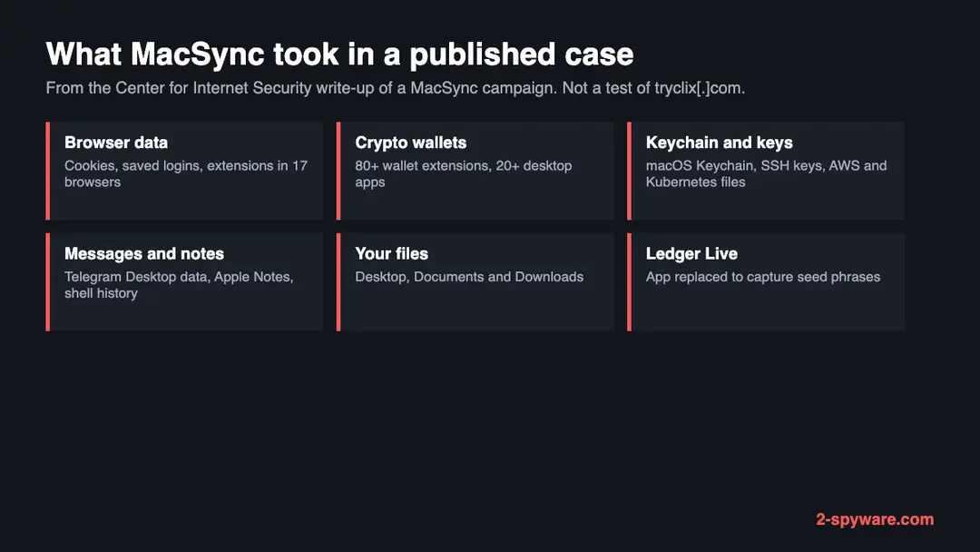980x552 pixels.
Task: Select the 'Keychain and keys' heading
Action: coord(719,143)
